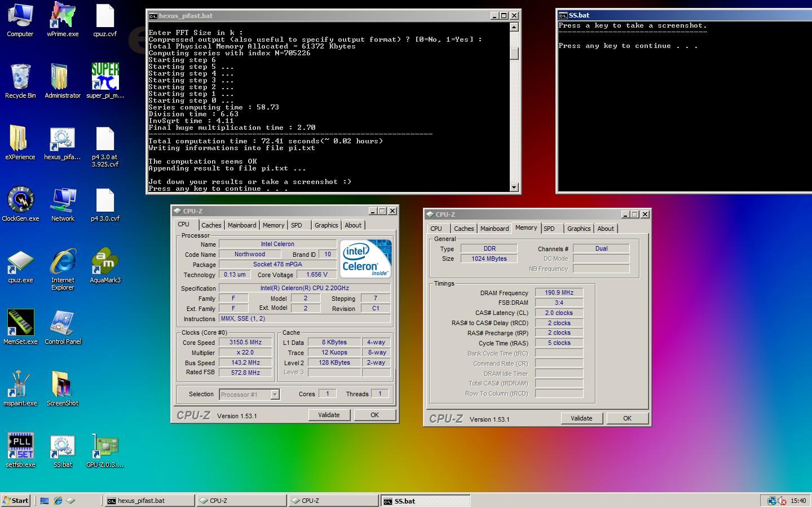
Task: Click the network tray icon
Action: tap(772, 501)
